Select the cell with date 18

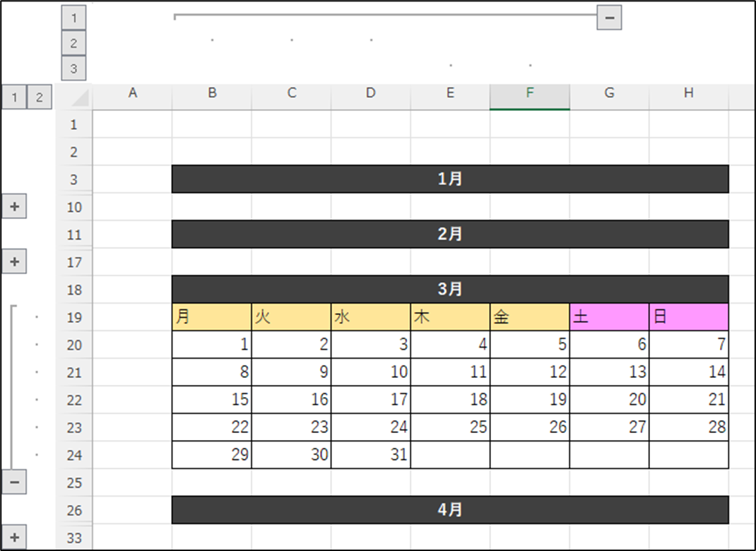click(x=450, y=400)
